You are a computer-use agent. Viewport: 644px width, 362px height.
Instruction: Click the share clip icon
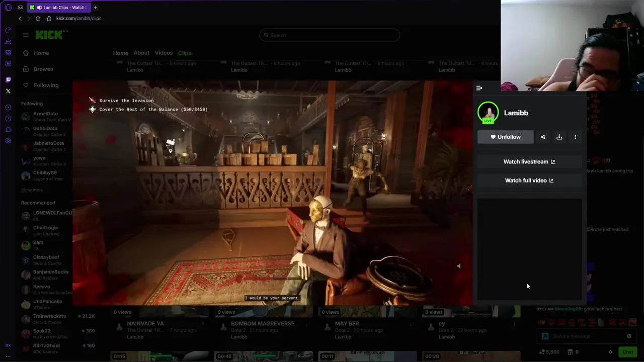coord(543,137)
